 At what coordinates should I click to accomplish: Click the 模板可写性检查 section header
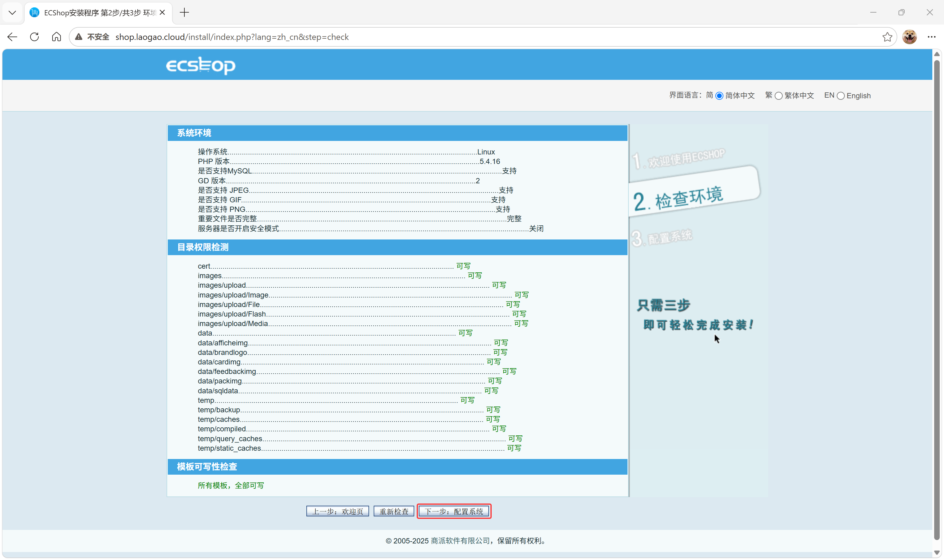coord(398,467)
